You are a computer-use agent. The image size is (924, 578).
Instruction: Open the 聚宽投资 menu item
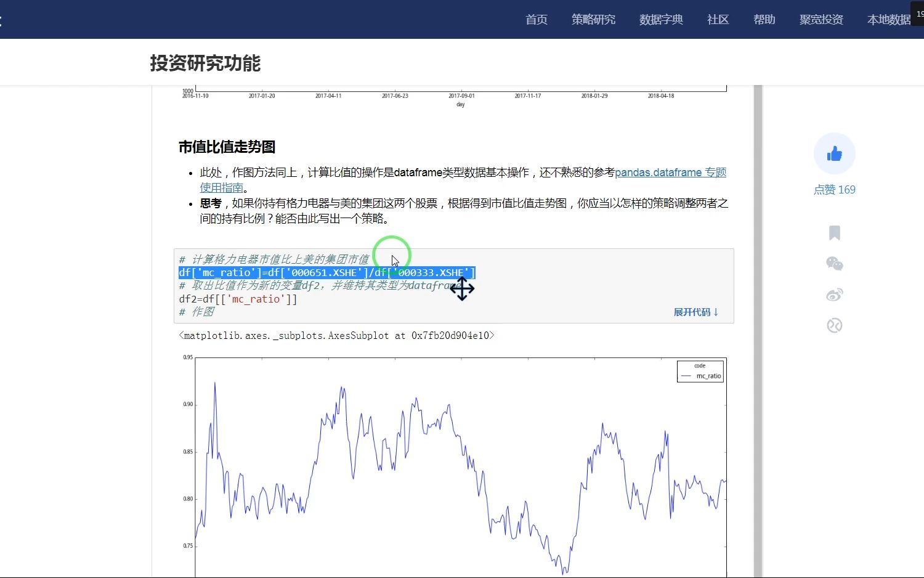821,20
